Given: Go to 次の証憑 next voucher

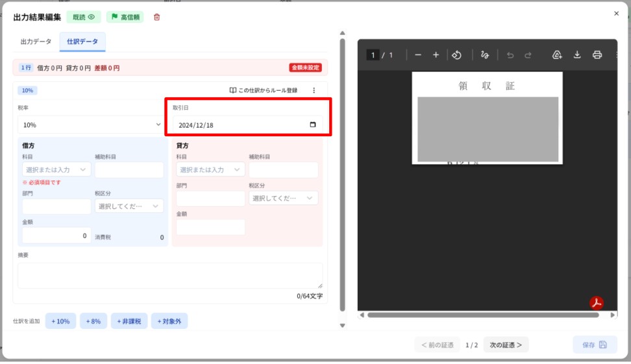Looking at the screenshot, I should click(x=506, y=345).
